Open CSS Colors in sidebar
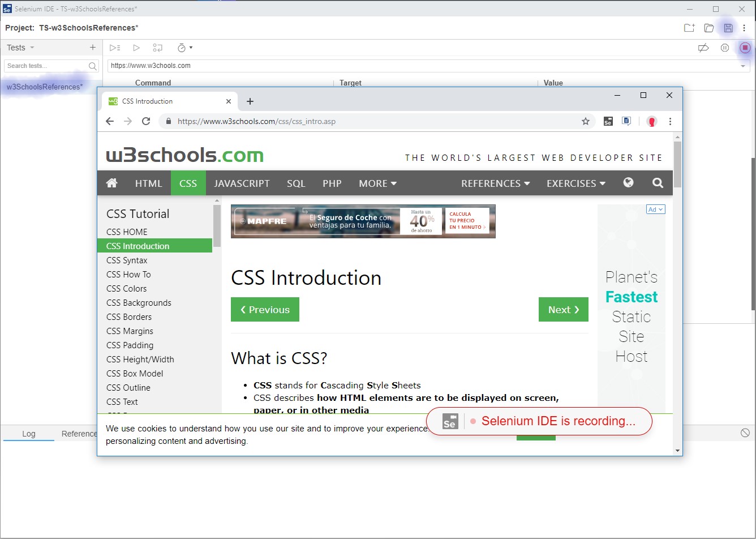 point(126,289)
